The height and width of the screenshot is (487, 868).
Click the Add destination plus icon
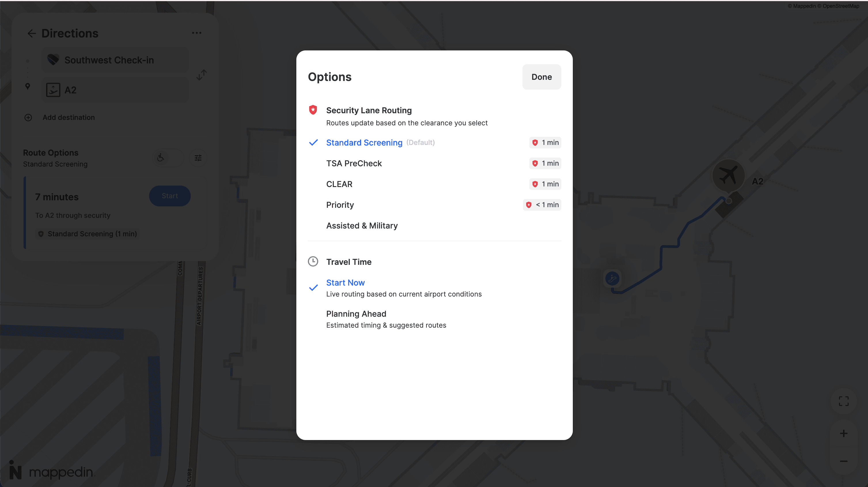point(28,117)
